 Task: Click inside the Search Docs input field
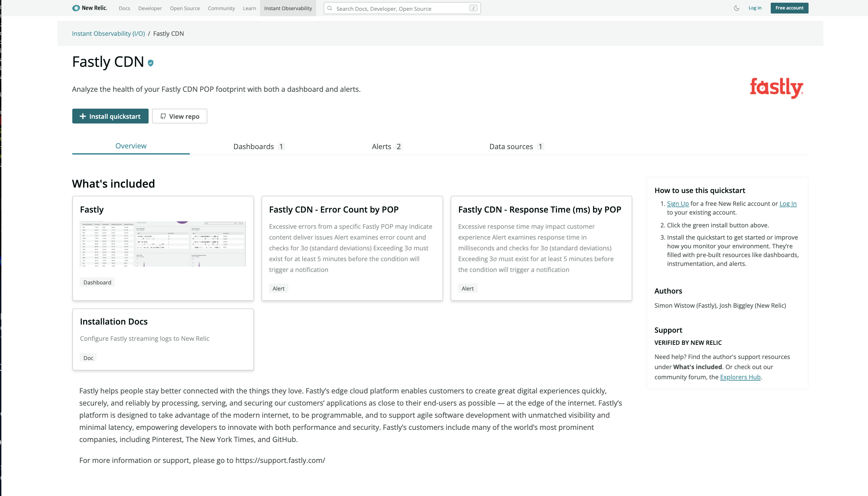[x=392, y=8]
